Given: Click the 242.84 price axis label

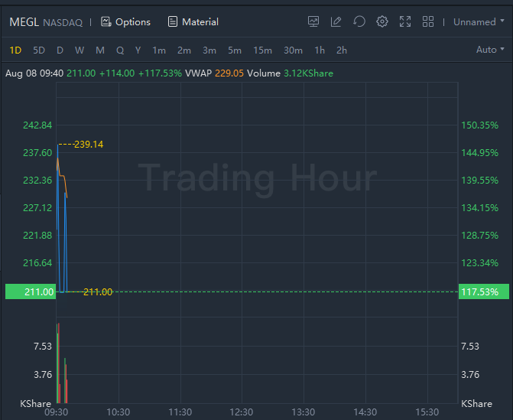Looking at the screenshot, I should (x=37, y=125).
